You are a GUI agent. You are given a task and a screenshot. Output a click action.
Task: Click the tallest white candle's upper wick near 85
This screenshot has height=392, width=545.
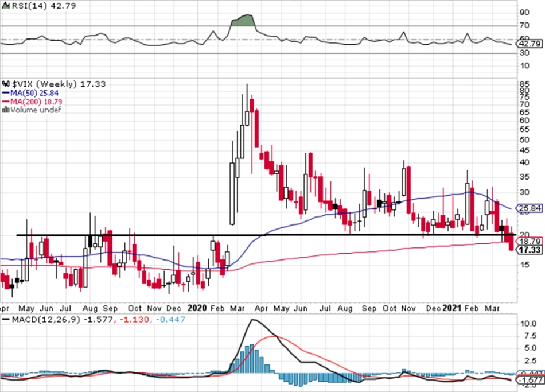pyautogui.click(x=247, y=98)
